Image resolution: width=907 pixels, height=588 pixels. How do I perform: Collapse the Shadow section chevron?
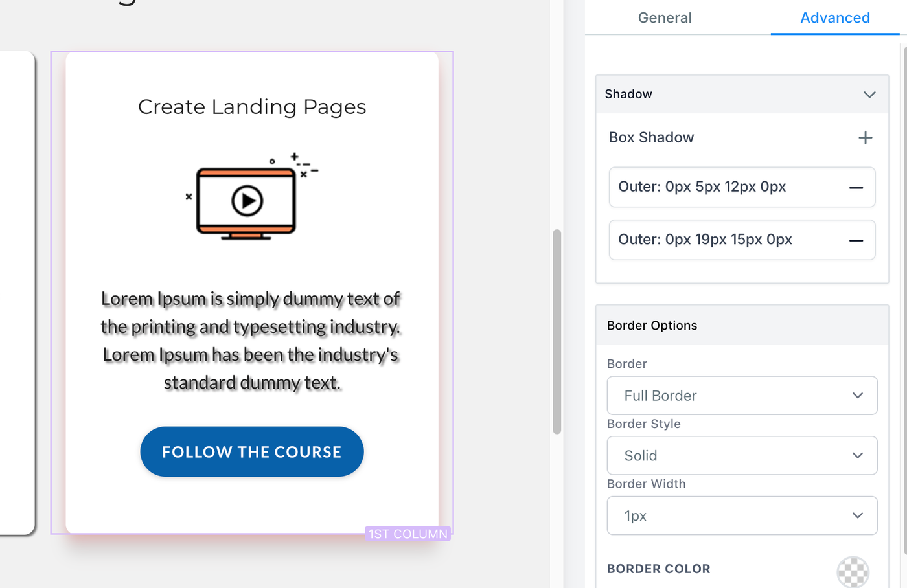point(869,95)
